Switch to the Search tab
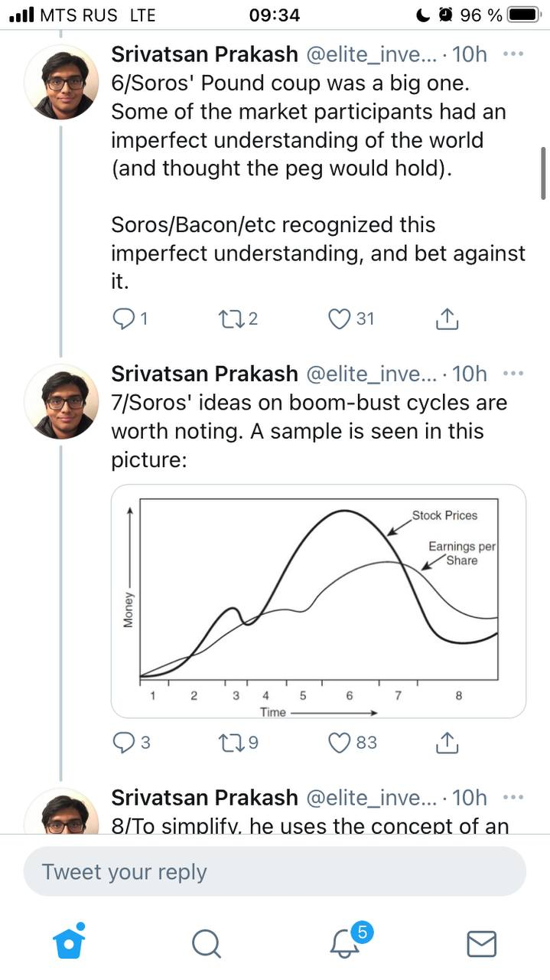 [207, 943]
